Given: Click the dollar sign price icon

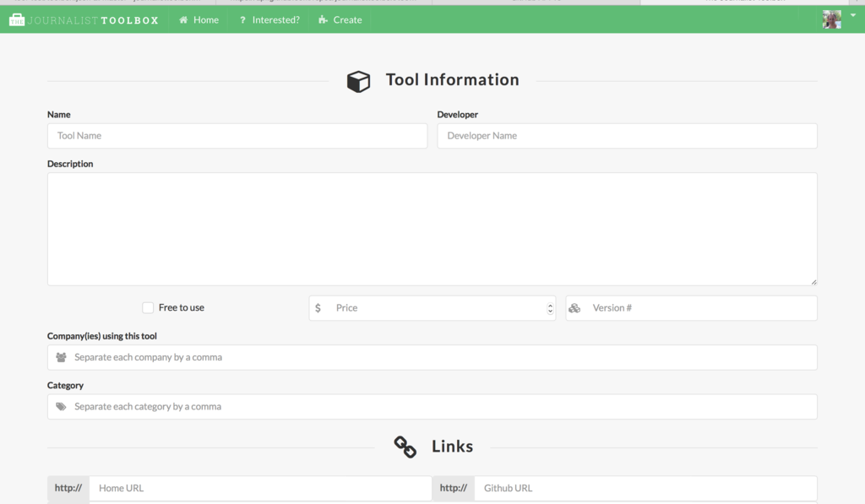Looking at the screenshot, I should [x=318, y=308].
